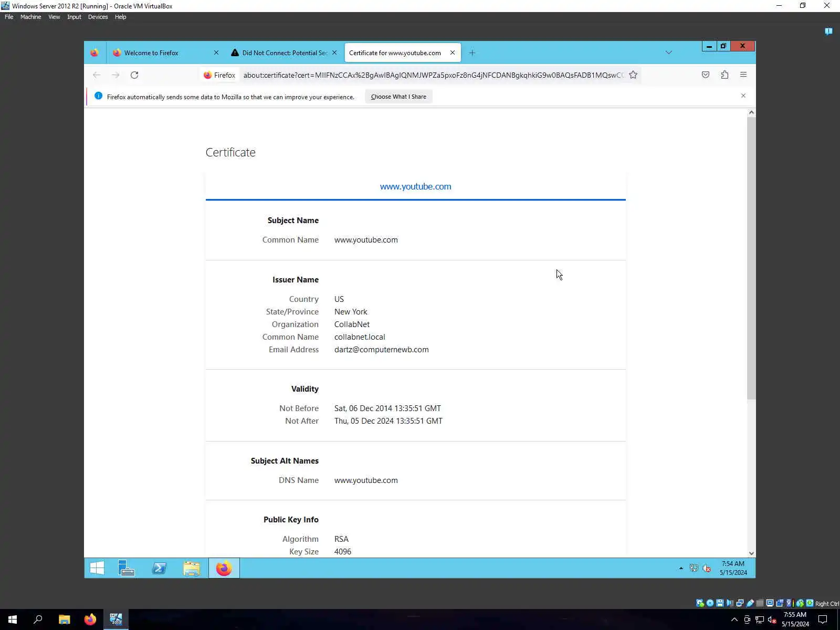Click VirtualBox optical disc status icon
840x630 pixels.
710,603
